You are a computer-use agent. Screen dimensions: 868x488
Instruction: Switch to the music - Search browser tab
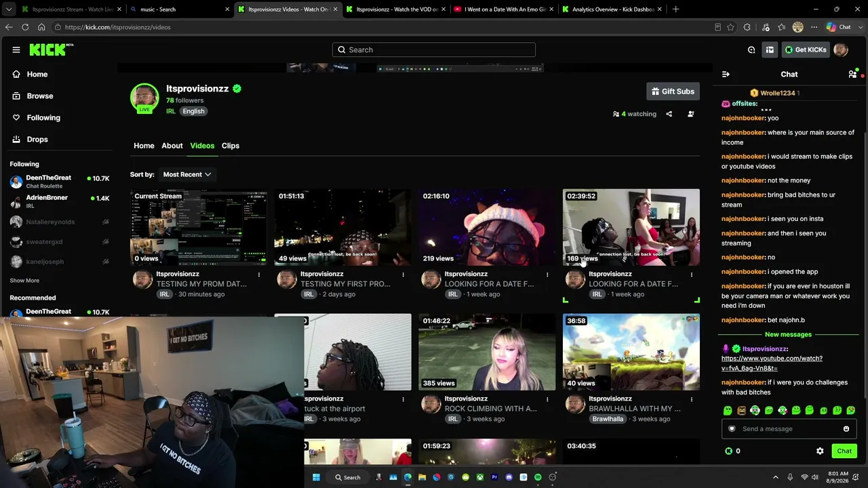point(179,9)
